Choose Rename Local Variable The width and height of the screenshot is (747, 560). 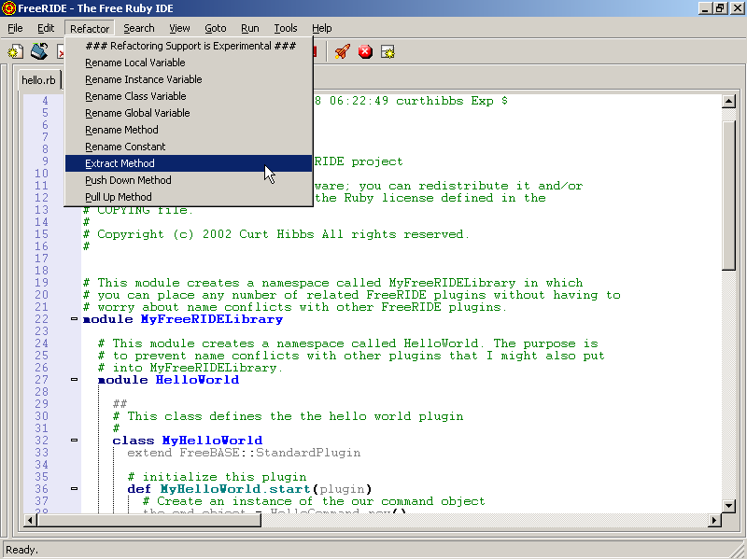[x=189, y=63]
